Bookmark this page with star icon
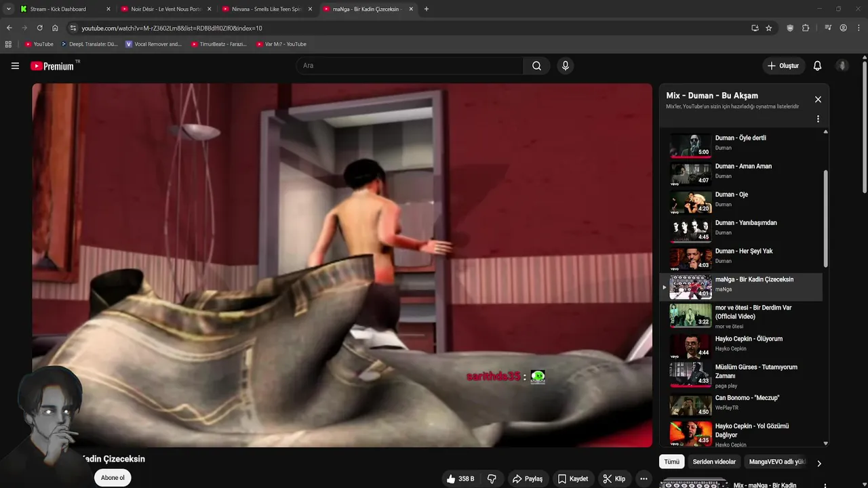This screenshot has width=868, height=488. click(x=768, y=28)
